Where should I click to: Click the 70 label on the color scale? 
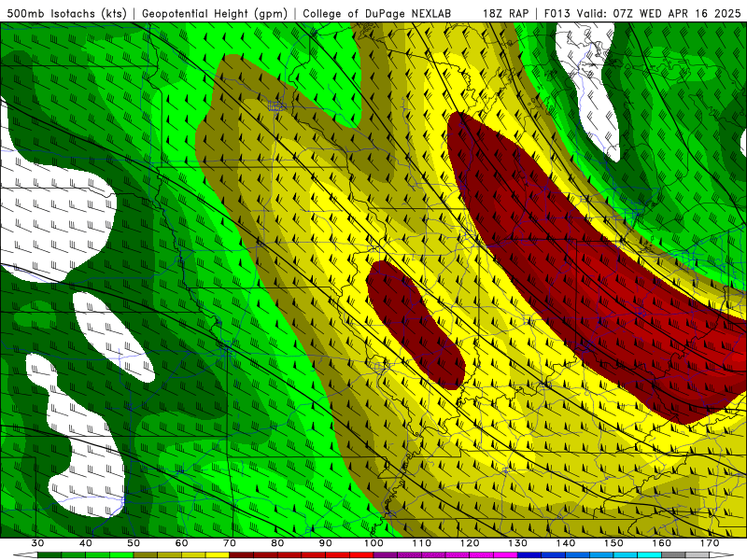229,543
